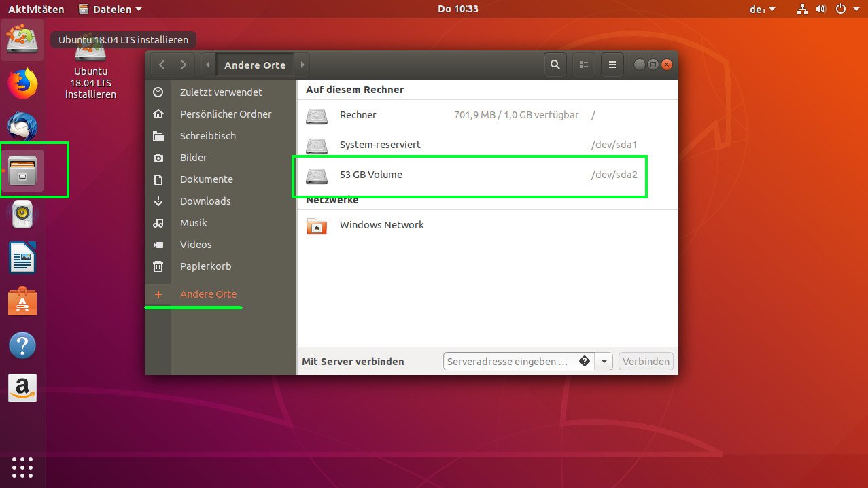
Task: Open Schreibtisch in sidebar
Action: (221, 135)
